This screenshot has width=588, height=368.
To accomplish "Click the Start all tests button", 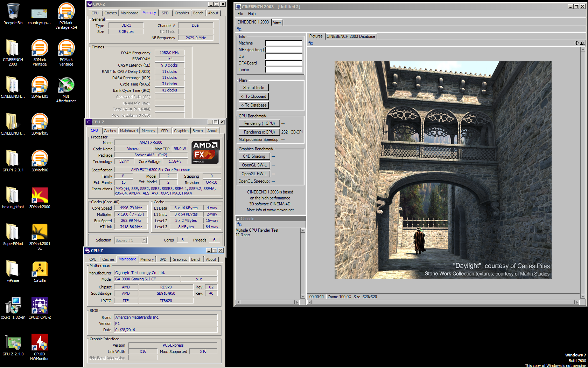I will point(254,88).
